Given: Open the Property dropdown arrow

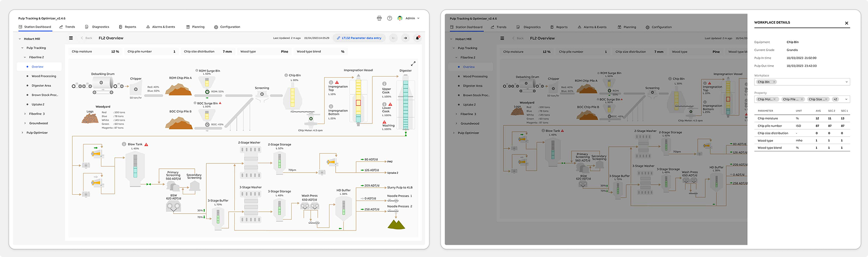Looking at the screenshot, I should click(846, 99).
